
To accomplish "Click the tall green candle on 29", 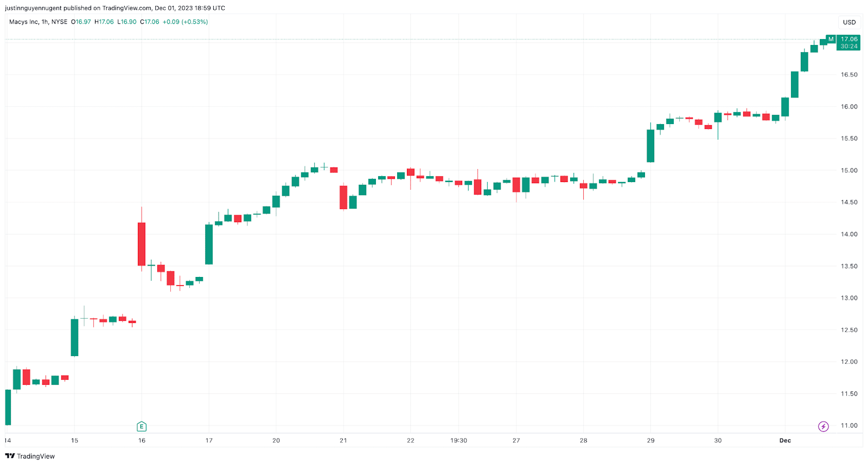I will (x=650, y=146).
